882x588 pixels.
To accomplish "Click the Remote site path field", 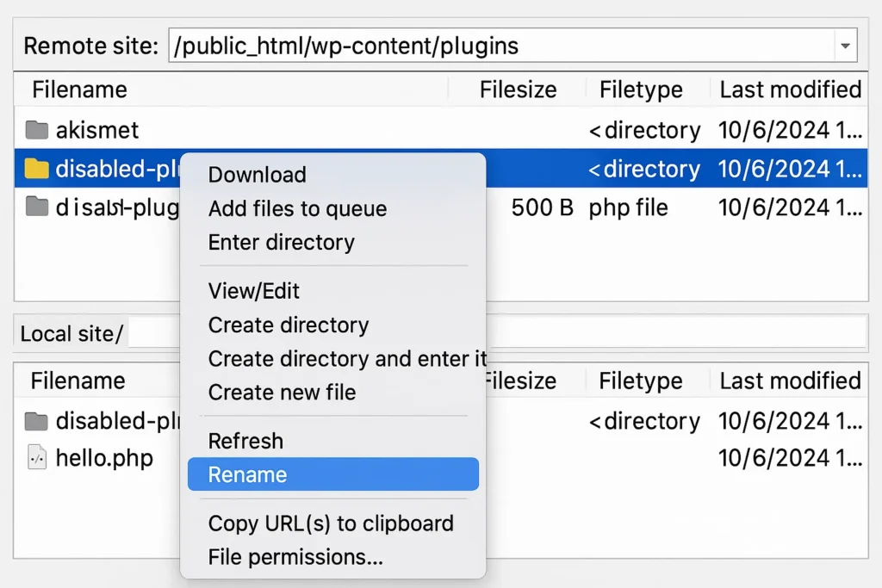I will pos(502,46).
